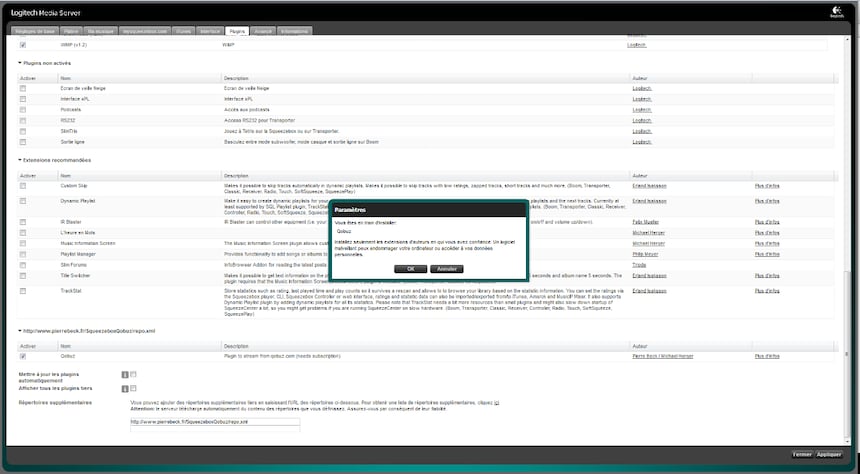The image size is (860, 474).
Task: Check the TrackStat extension checkbox
Action: coord(23,291)
